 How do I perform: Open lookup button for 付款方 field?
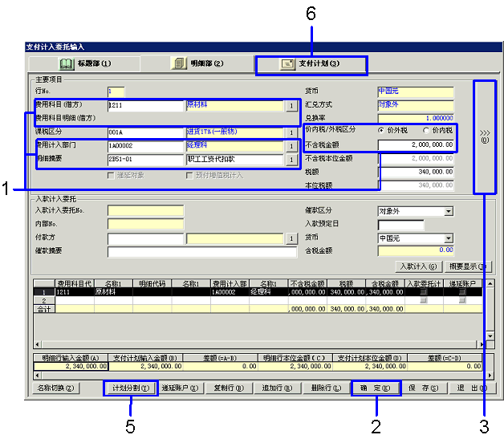tap(291, 238)
